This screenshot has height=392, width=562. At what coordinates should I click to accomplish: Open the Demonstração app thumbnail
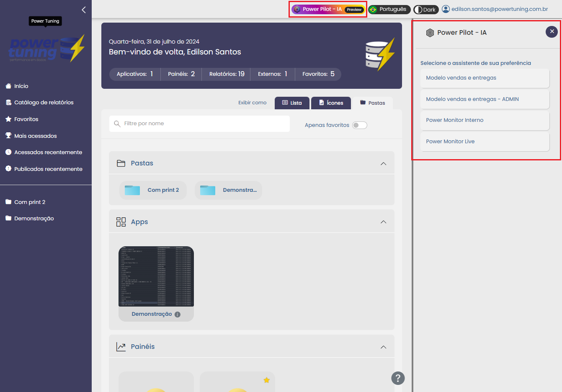point(156,276)
